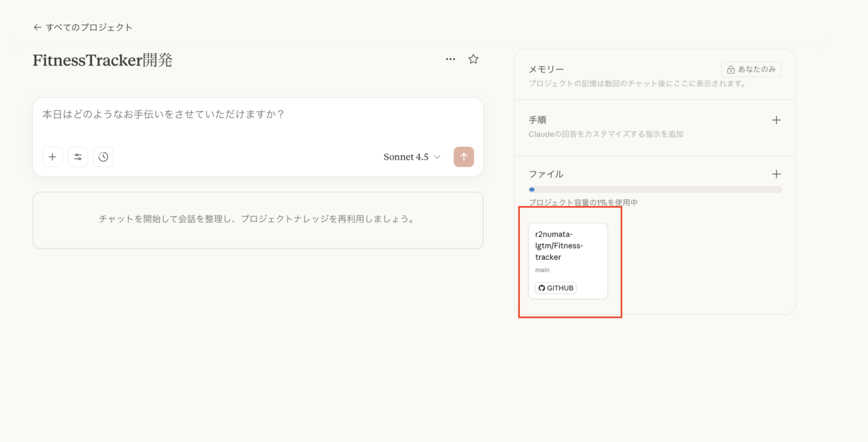Select the メモリー section heading

[x=546, y=69]
